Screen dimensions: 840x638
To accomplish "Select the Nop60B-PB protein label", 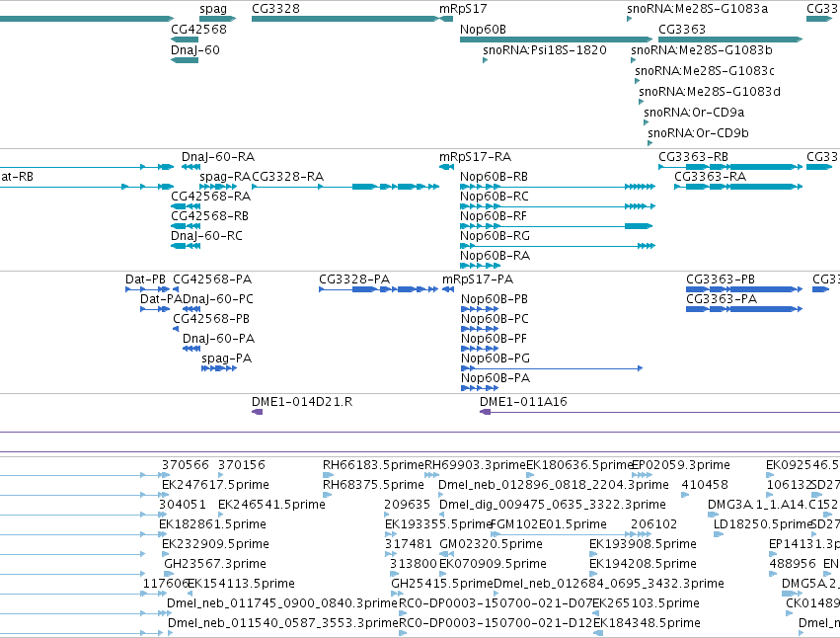I will pos(495,299).
